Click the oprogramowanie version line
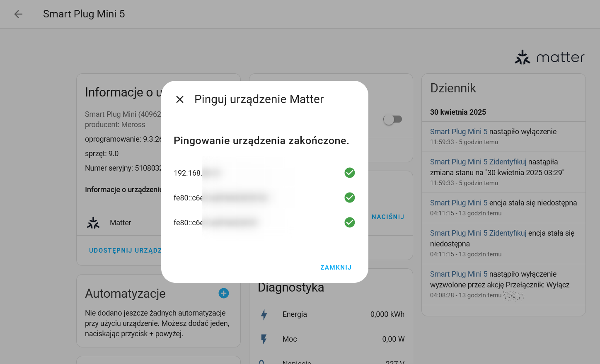The width and height of the screenshot is (600, 364). (x=123, y=139)
